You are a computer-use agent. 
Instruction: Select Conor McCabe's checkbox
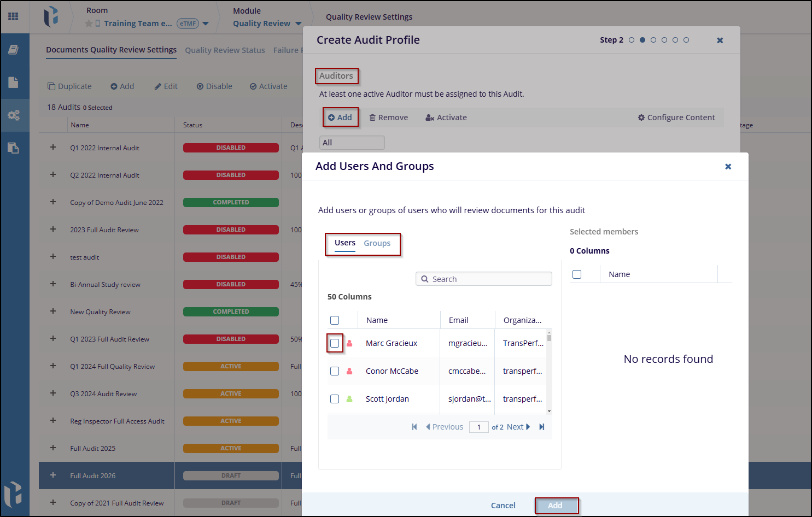pos(335,371)
